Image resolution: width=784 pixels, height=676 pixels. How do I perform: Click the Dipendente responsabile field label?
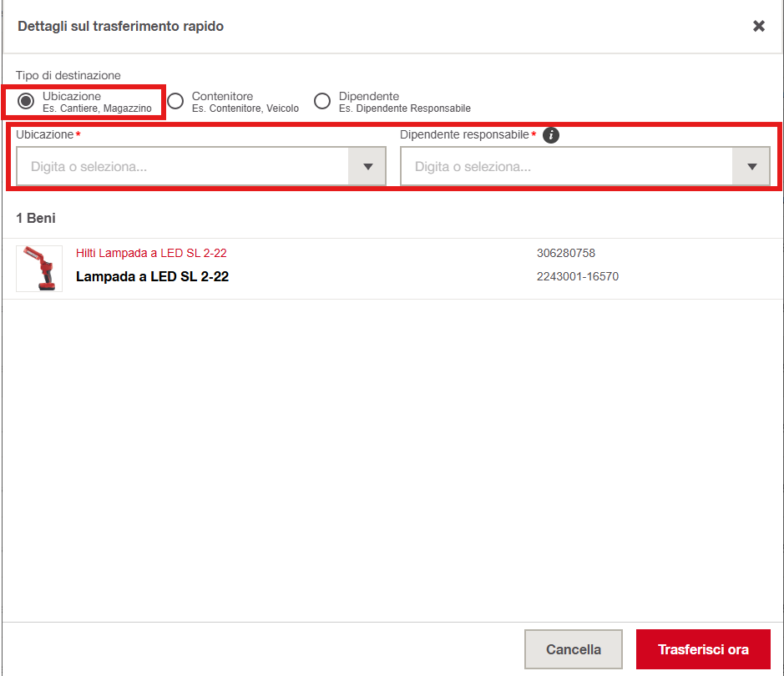[x=465, y=134]
